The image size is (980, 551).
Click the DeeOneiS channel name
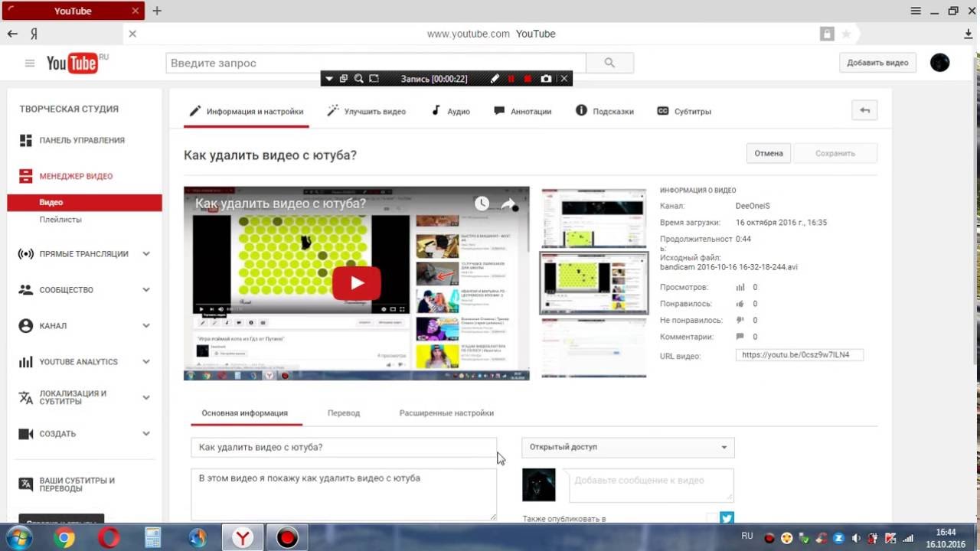click(x=753, y=207)
